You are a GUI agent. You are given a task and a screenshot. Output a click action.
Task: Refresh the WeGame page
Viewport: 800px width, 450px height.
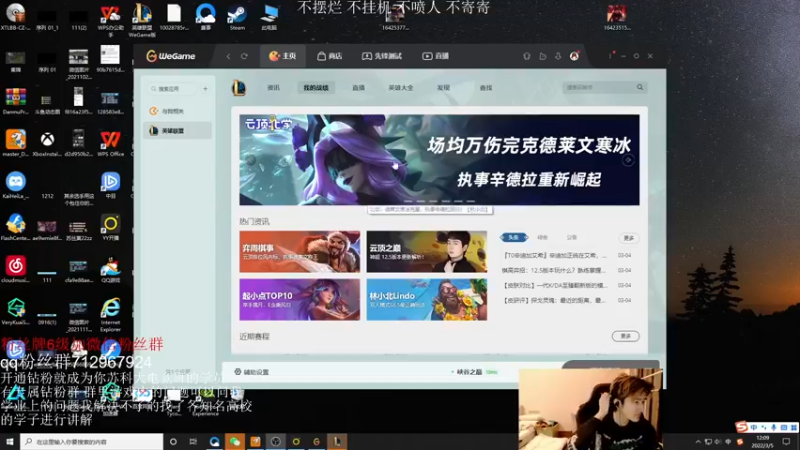(x=244, y=56)
